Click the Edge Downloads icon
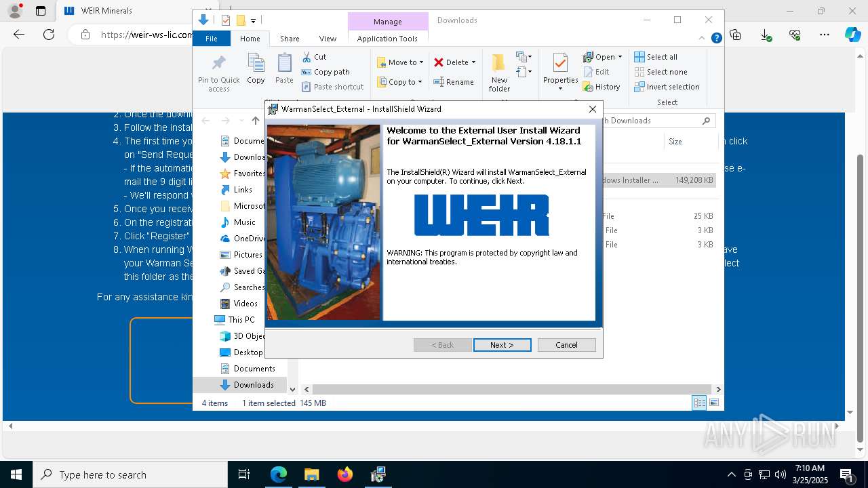The height and width of the screenshot is (488, 868). pyautogui.click(x=766, y=35)
